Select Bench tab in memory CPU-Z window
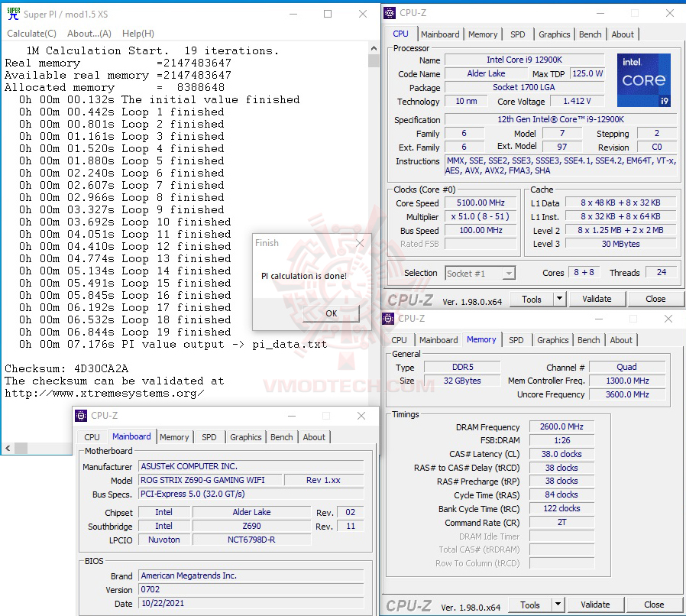This screenshot has height=616, width=686. point(588,340)
